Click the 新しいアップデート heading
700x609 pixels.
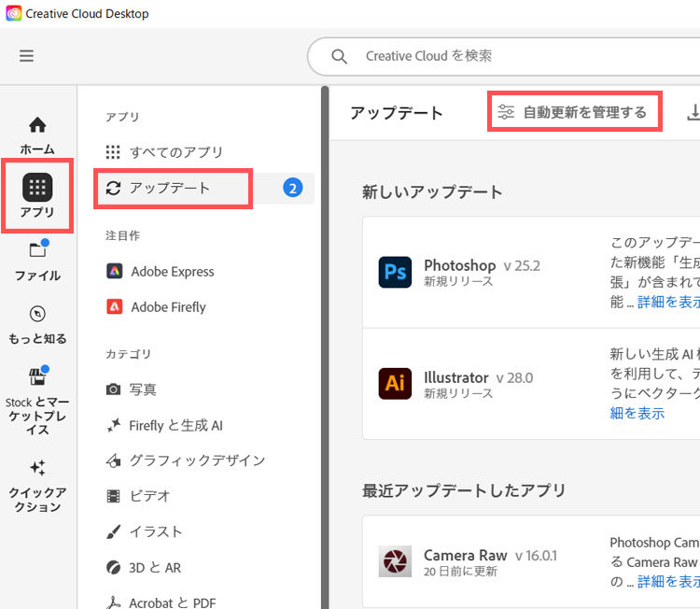(432, 192)
